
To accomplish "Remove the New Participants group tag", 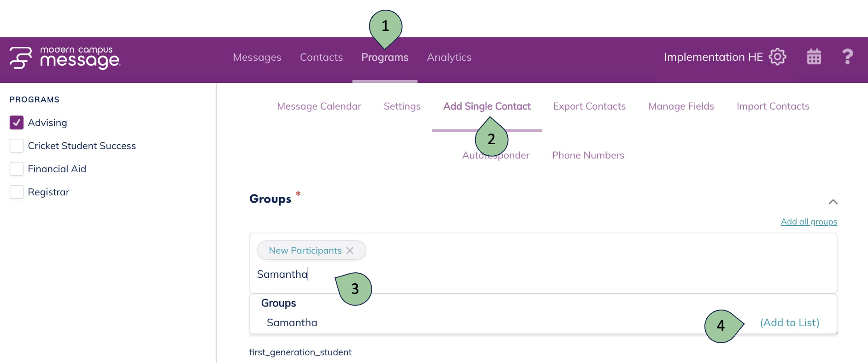I will coord(350,251).
